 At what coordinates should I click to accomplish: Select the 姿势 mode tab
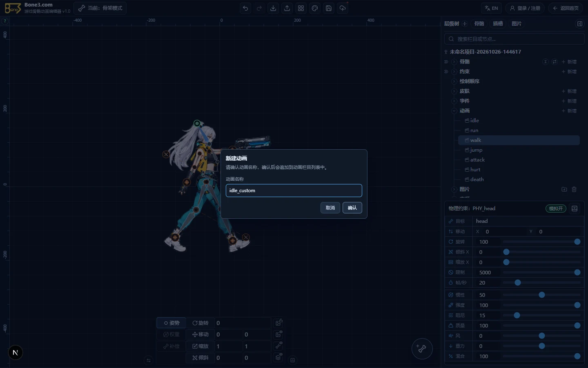pyautogui.click(x=171, y=323)
